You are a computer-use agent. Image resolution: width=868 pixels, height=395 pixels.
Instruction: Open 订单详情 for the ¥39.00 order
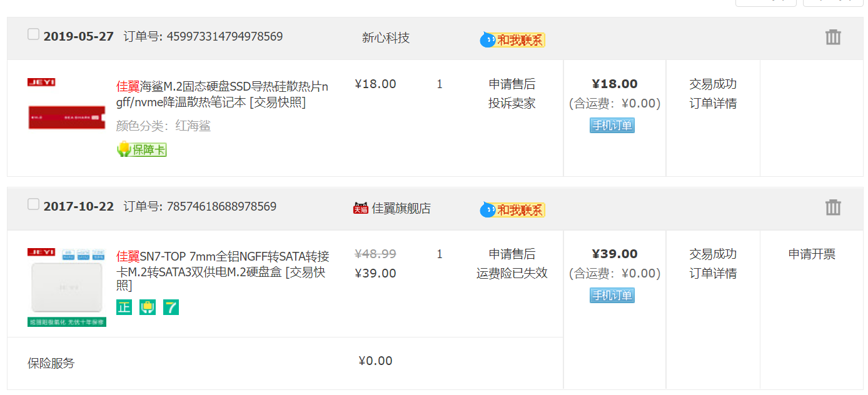pos(713,273)
